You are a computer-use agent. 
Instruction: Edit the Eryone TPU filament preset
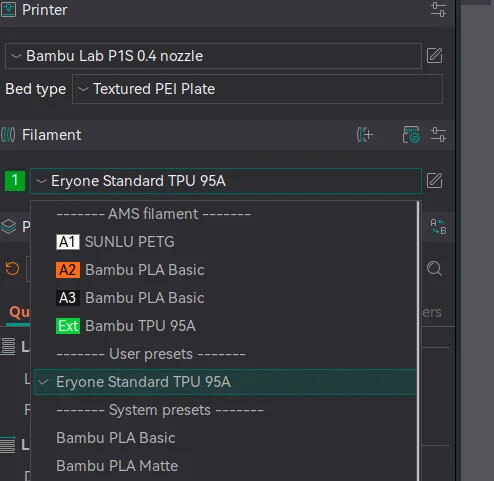coord(434,181)
